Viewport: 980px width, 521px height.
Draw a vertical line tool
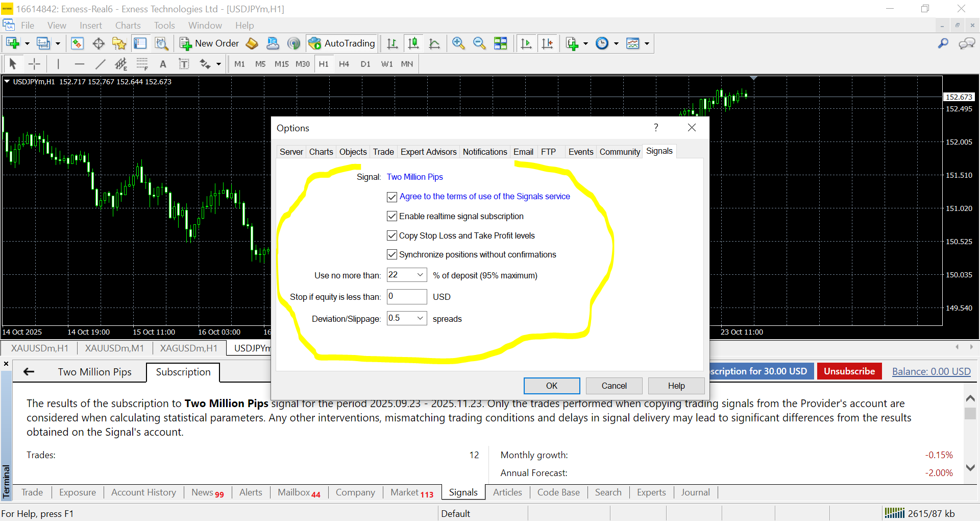click(58, 64)
